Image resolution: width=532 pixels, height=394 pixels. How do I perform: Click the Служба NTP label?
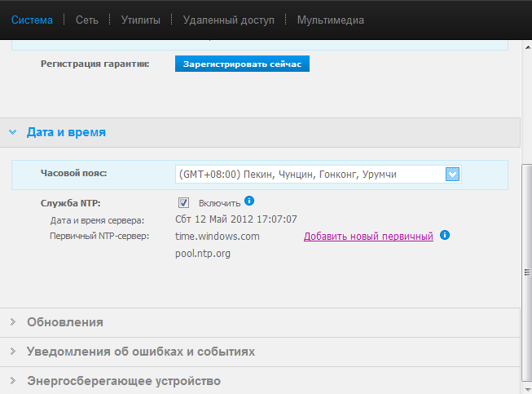tap(71, 203)
